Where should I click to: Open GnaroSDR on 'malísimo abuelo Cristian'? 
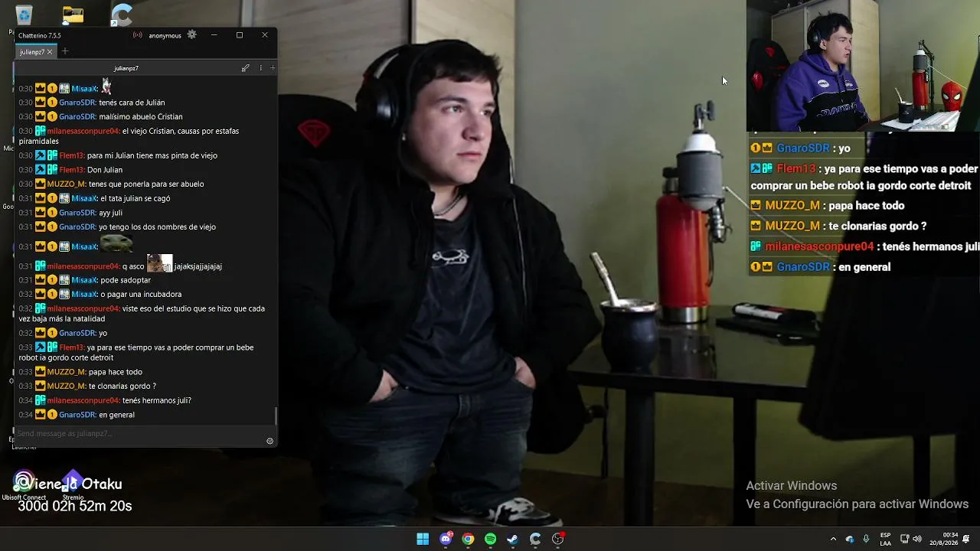pyautogui.click(x=77, y=116)
